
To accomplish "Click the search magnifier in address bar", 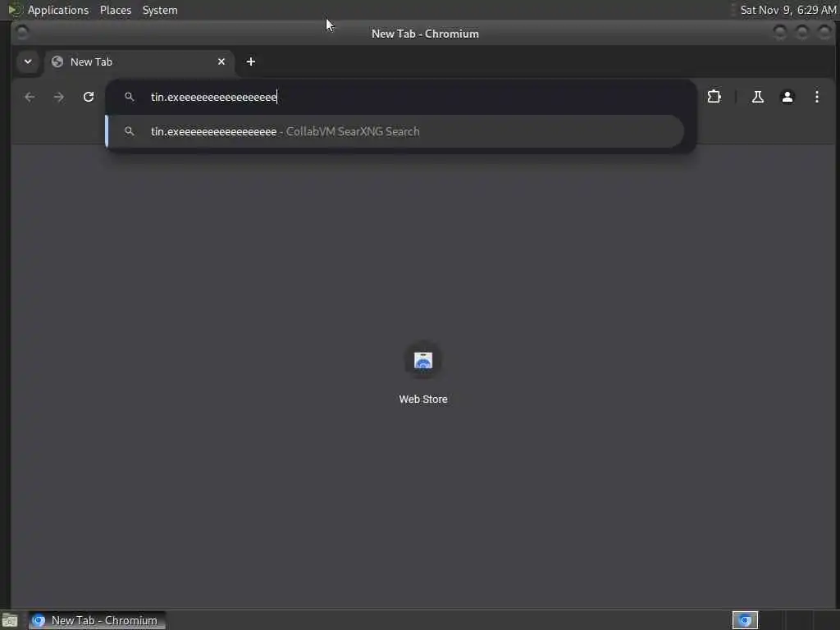I will click(x=129, y=97).
